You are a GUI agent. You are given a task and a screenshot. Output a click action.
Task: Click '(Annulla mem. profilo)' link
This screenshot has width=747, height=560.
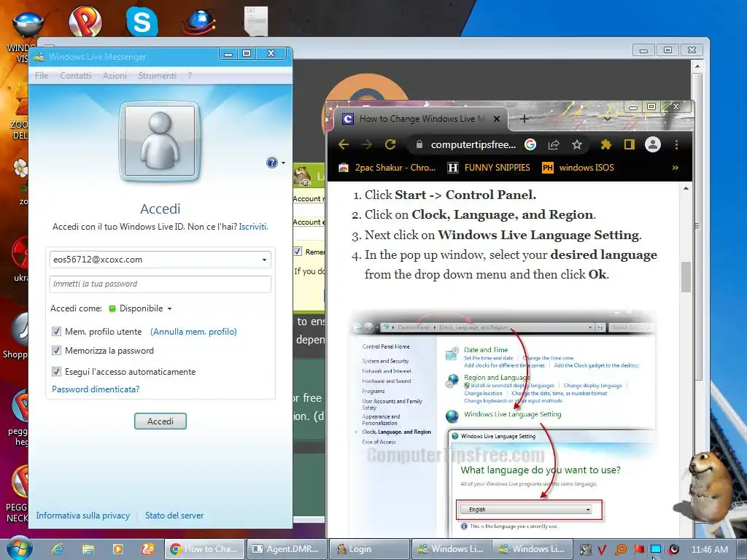193,332
